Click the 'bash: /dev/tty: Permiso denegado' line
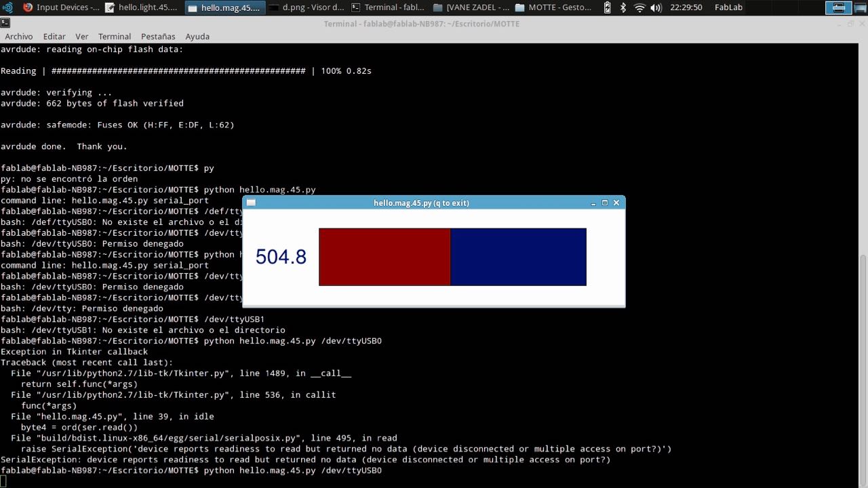The height and width of the screenshot is (488, 868). point(81,308)
